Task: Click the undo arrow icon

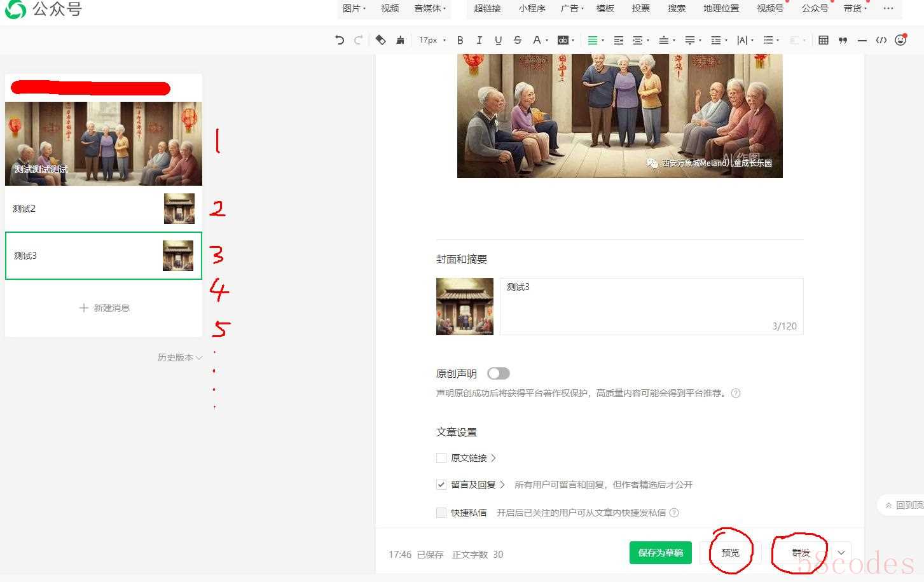Action: click(340, 40)
